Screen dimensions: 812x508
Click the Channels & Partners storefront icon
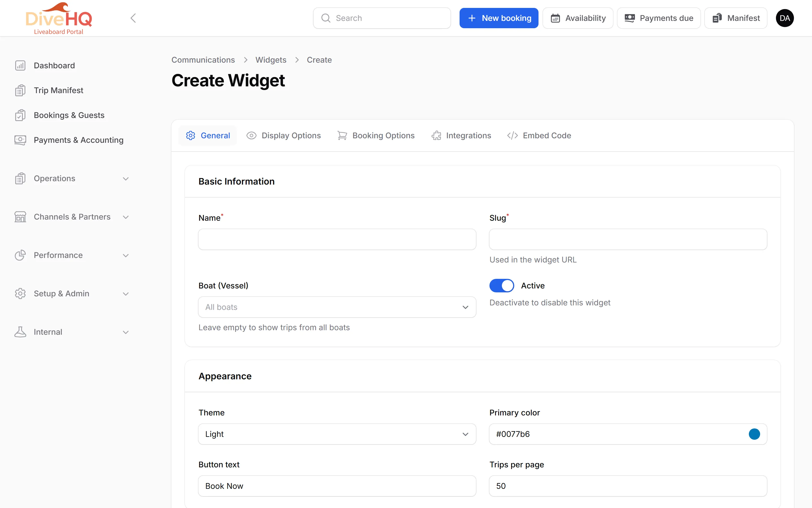[x=20, y=217]
